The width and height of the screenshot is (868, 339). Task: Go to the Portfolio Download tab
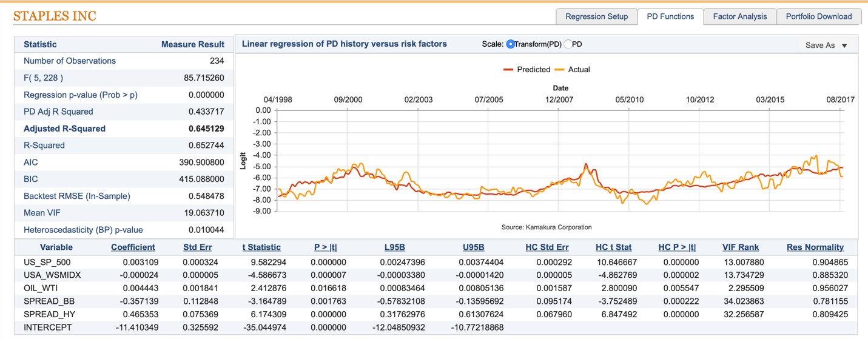(818, 16)
